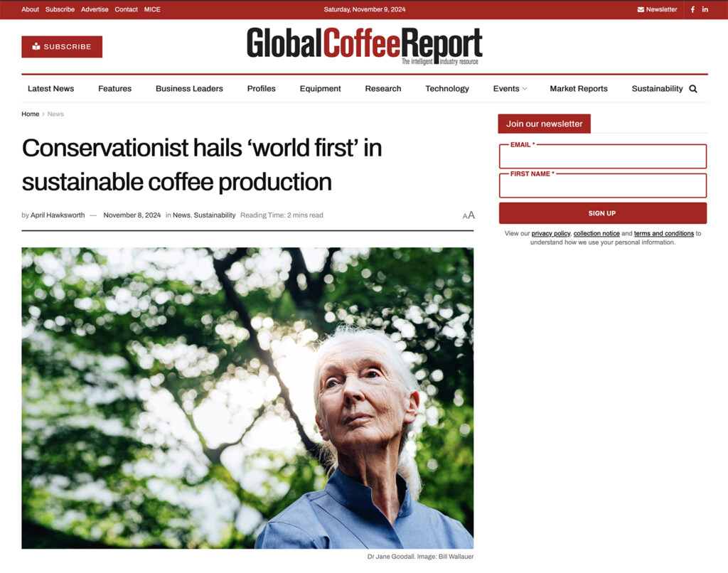Open the privacy policy link
This screenshot has width=728, height=573.
tap(550, 233)
